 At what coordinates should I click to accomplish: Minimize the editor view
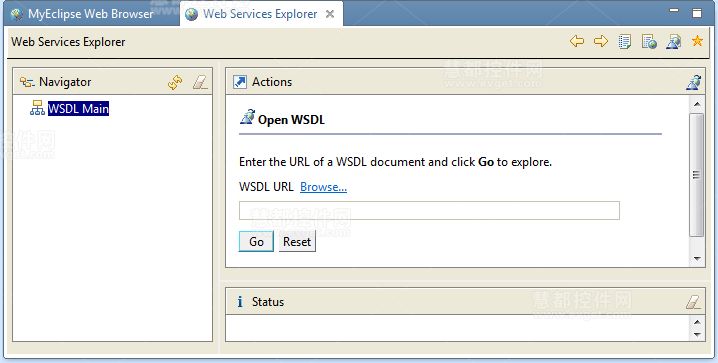[674, 11]
